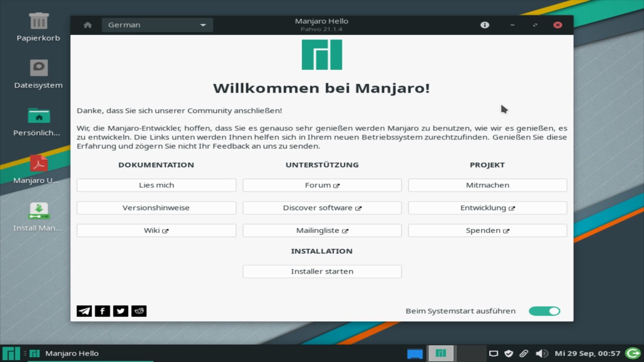Open the Forum link under Unterstützung

pos(322,185)
